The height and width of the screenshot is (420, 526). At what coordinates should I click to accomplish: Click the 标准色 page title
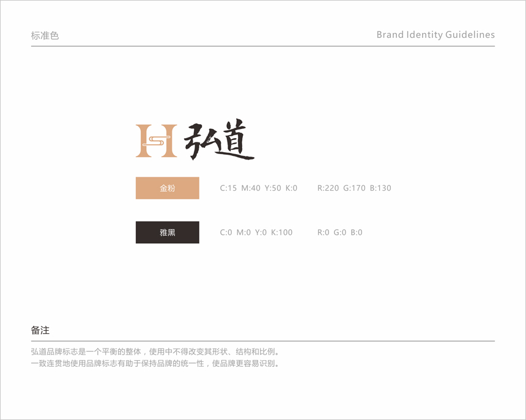45,35
